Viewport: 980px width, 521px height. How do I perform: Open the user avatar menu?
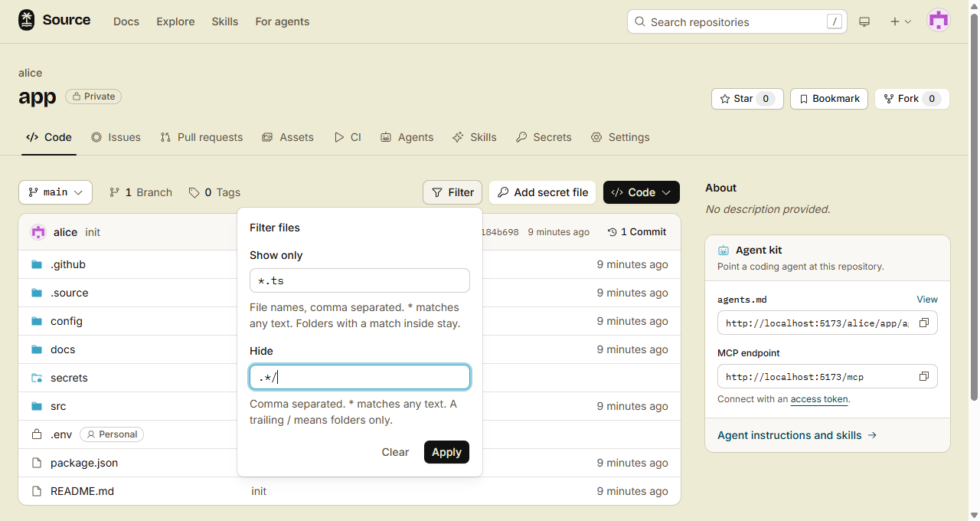[939, 21]
